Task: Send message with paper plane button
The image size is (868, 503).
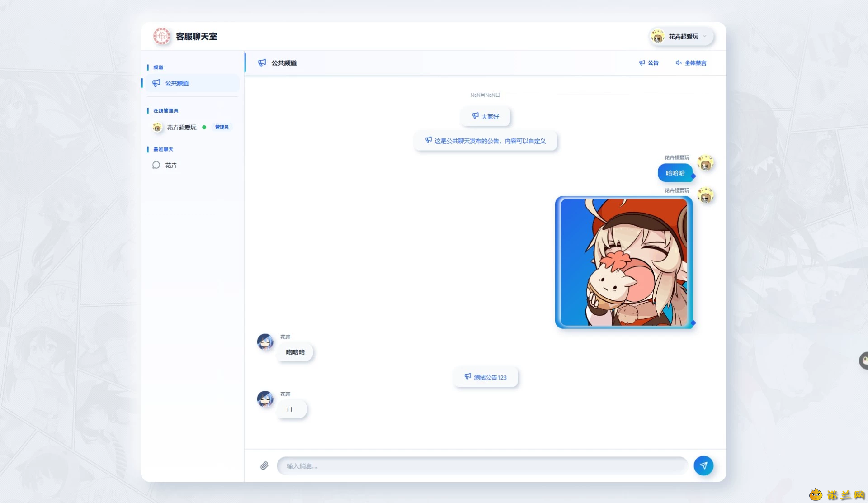Action: point(703,465)
